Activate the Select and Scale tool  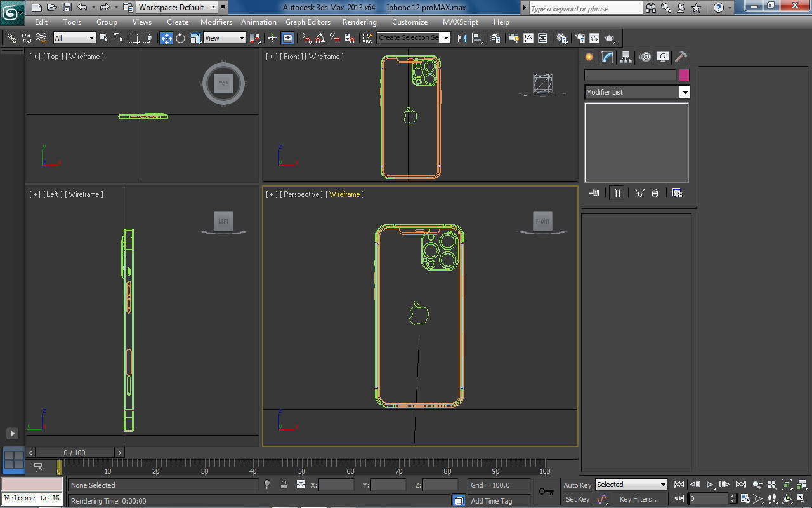pyautogui.click(x=195, y=38)
